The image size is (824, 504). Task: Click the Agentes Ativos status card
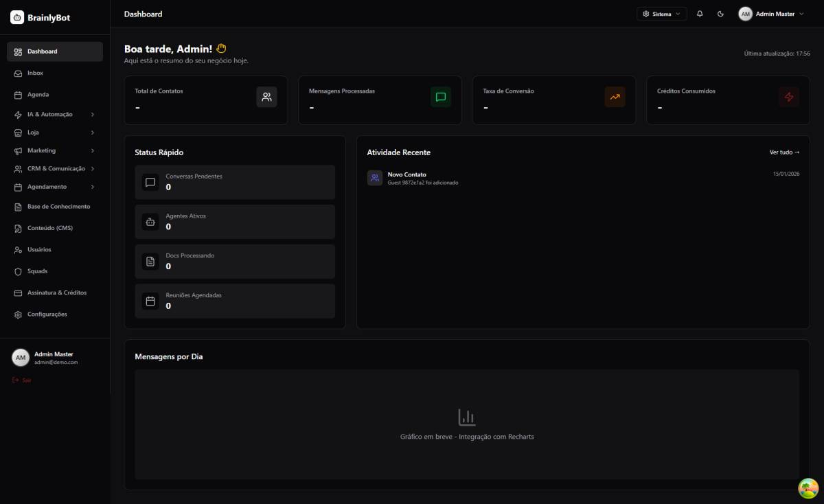235,222
